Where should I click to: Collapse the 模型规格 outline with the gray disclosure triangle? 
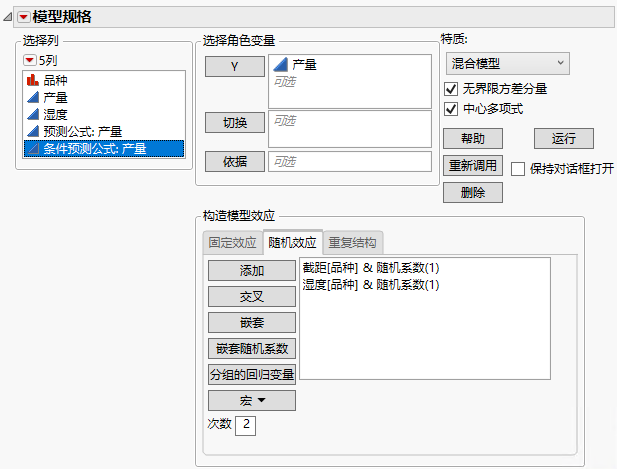[x=7, y=17]
